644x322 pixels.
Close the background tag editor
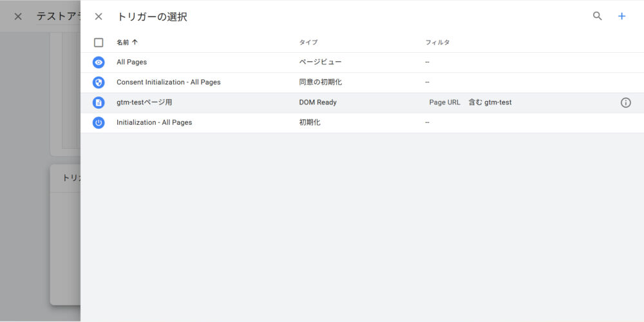coord(18,17)
